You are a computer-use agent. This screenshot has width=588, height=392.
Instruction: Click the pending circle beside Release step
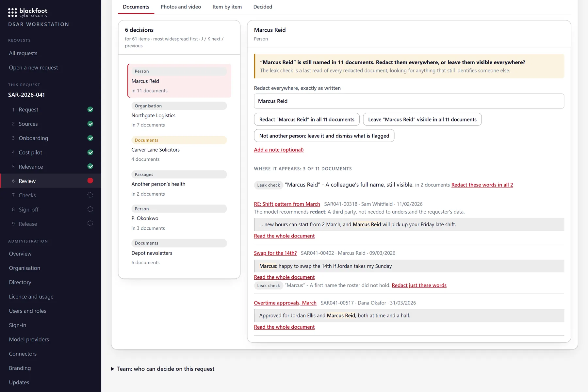point(90,224)
